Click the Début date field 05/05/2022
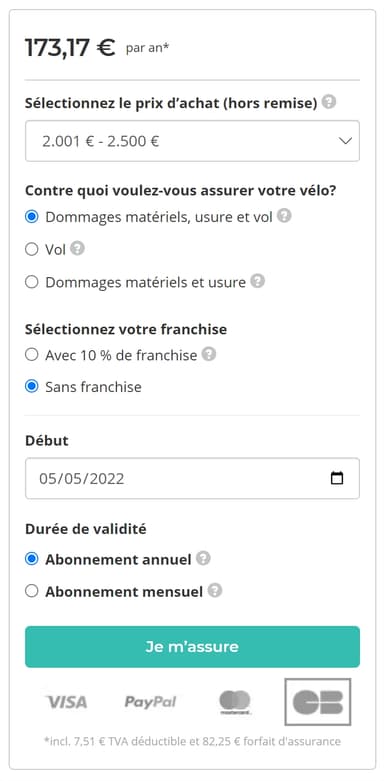 pos(192,478)
